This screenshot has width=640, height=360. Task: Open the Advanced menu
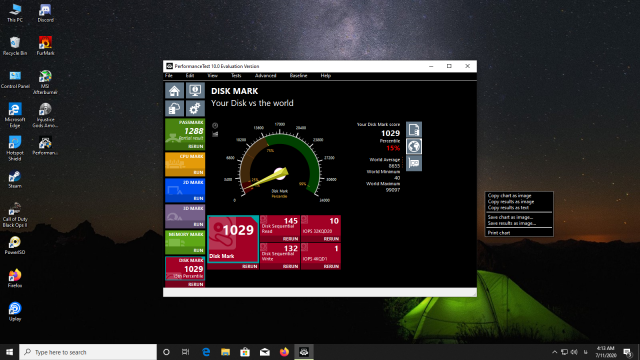pyautogui.click(x=265, y=76)
